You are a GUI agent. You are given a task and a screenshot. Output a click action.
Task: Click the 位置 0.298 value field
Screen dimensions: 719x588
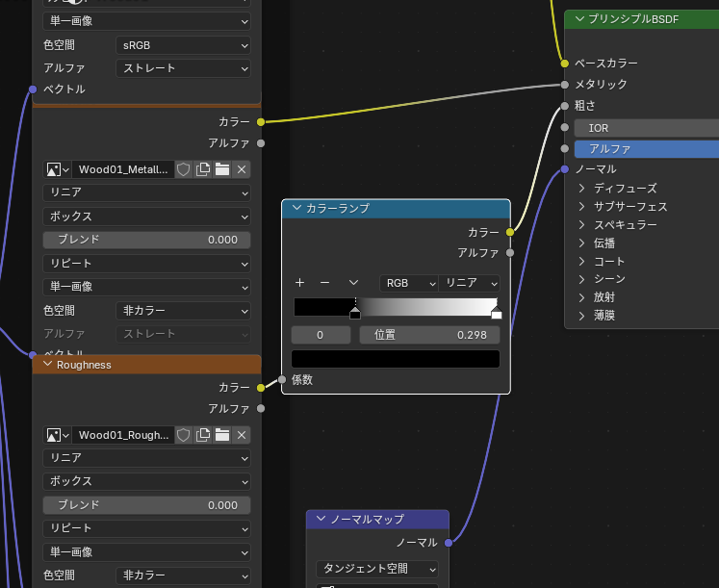[429, 335]
